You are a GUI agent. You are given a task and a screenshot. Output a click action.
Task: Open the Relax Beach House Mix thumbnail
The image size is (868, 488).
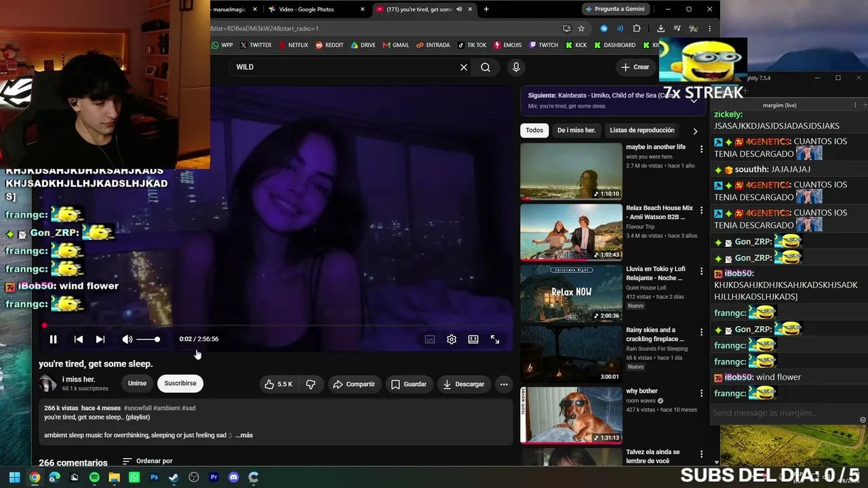[x=571, y=232]
